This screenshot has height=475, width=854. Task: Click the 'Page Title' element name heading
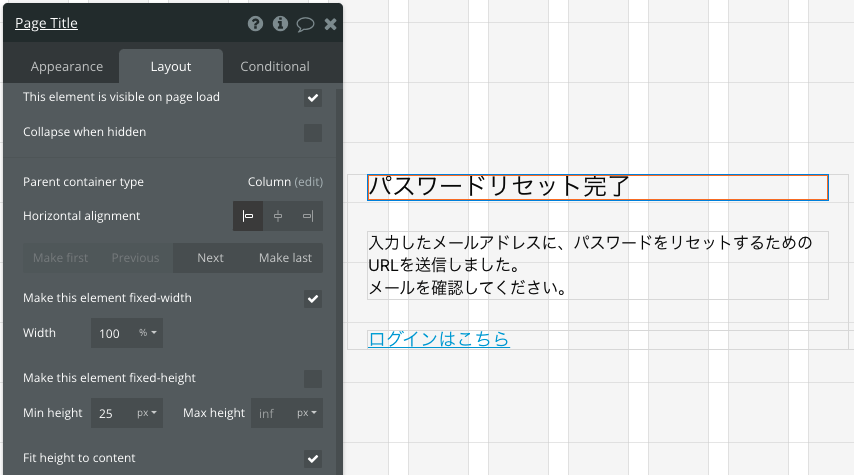pyautogui.click(x=46, y=23)
